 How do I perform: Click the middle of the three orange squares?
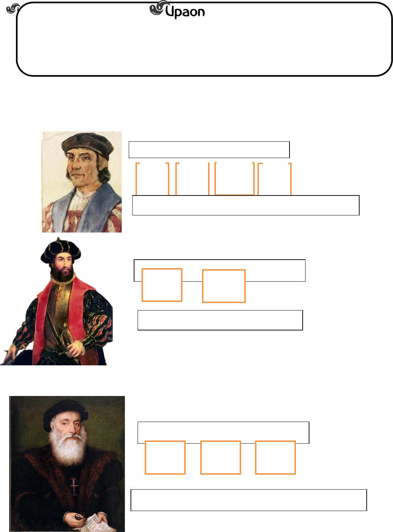coord(221,458)
